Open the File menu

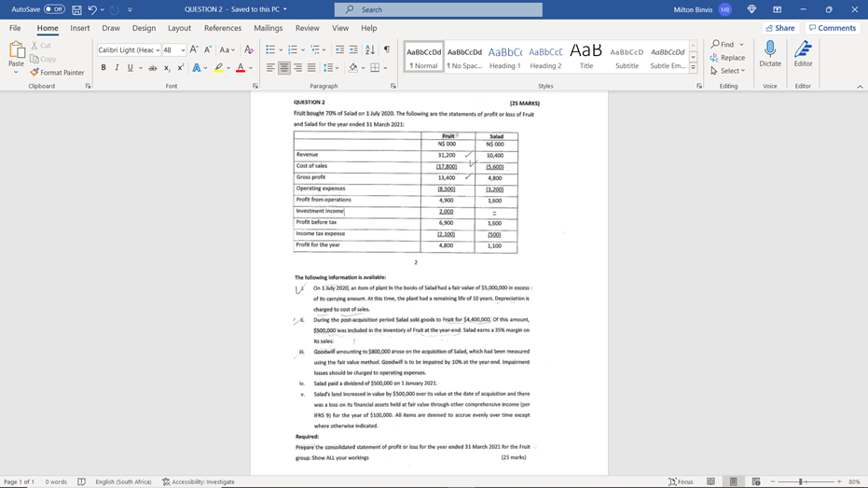[15, 28]
